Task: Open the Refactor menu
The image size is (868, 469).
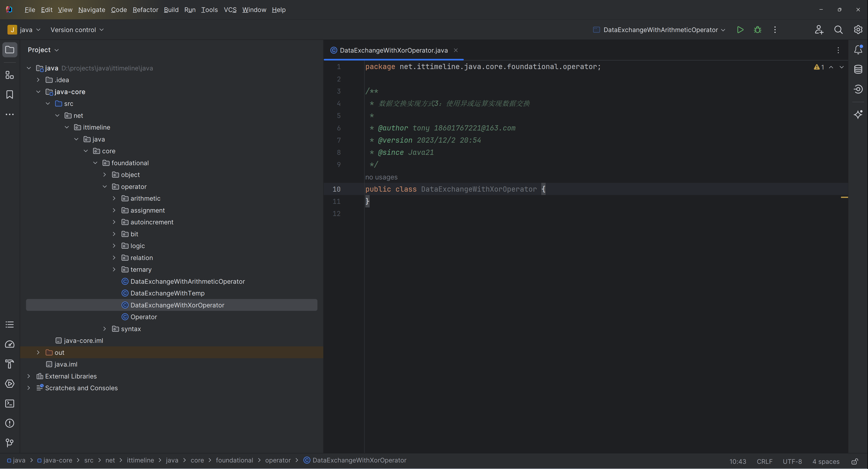Action: [x=145, y=10]
